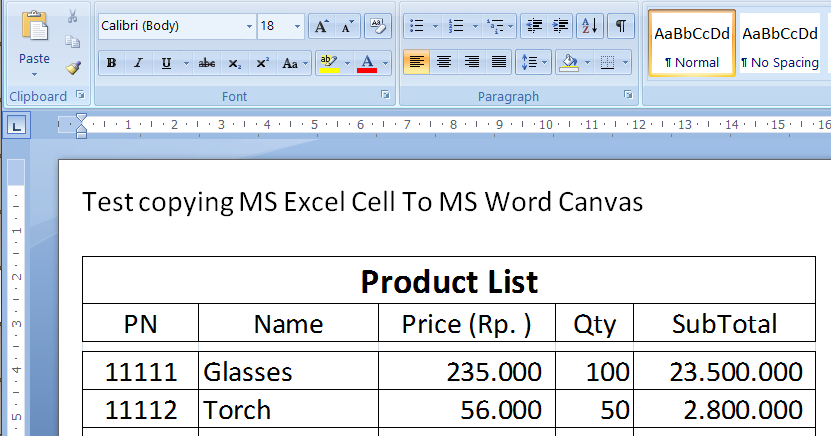Apply the red font color
831x436 pixels.
(367, 63)
